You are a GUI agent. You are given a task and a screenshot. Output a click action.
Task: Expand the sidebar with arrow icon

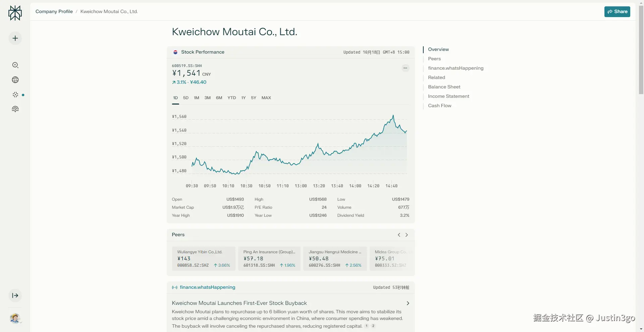pyautogui.click(x=15, y=295)
